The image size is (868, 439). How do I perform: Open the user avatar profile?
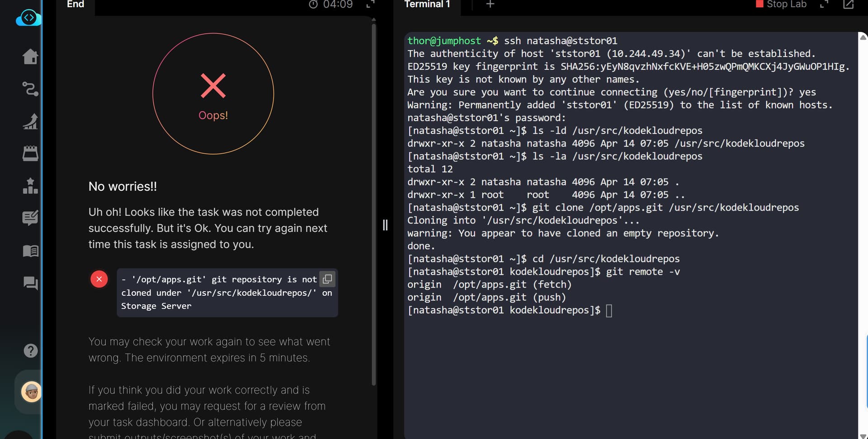point(31,392)
